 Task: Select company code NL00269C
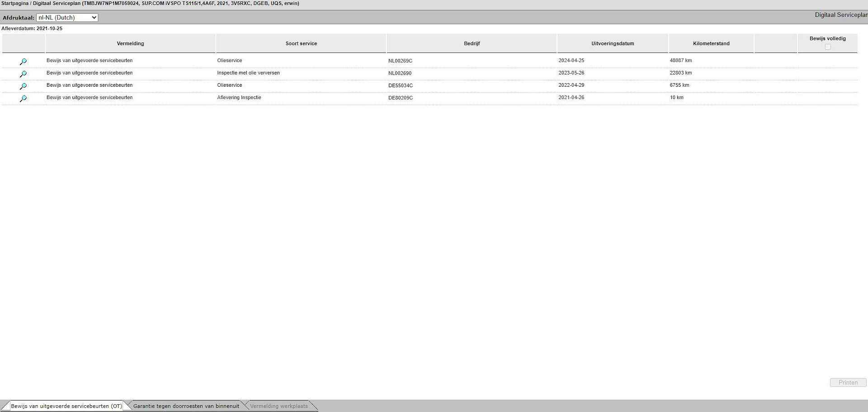click(400, 61)
